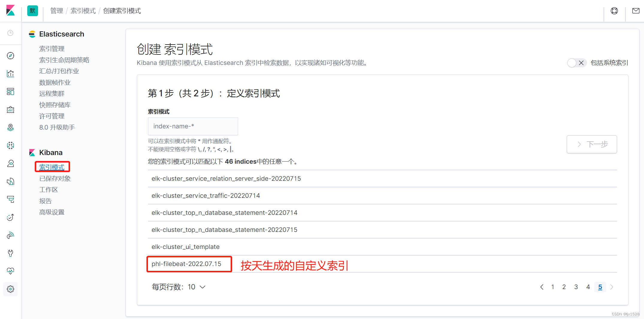The width and height of the screenshot is (644, 319).
Task: Go to page 4
Action: (588, 287)
